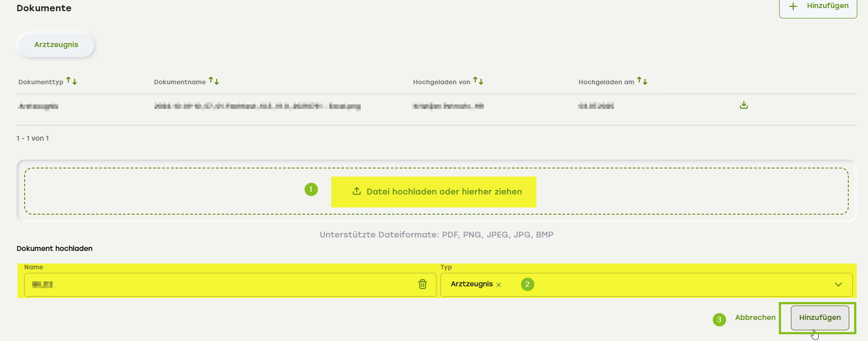Select the Arztzeugnis filter tab
This screenshot has width=868, height=341.
point(56,45)
